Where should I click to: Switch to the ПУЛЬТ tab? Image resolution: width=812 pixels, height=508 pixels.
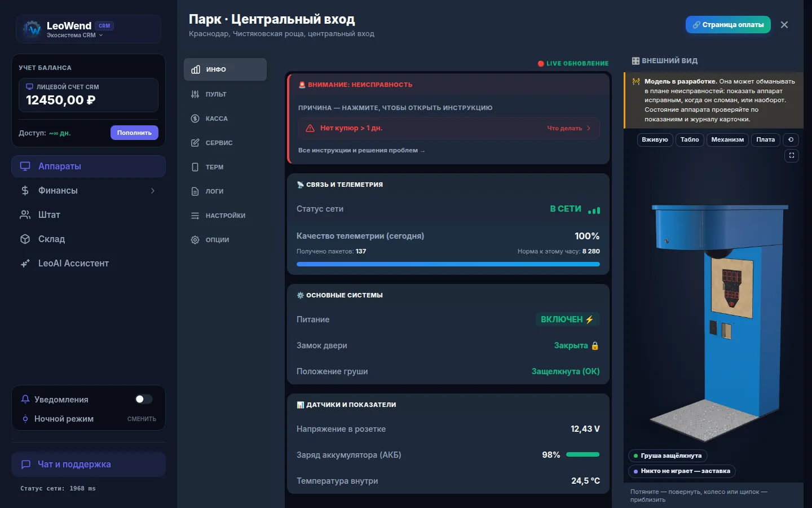tap(225, 94)
